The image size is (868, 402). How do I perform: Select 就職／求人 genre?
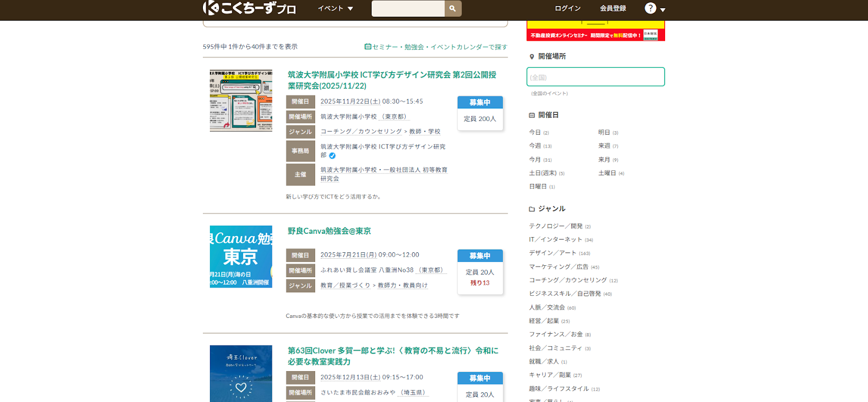coord(544,362)
